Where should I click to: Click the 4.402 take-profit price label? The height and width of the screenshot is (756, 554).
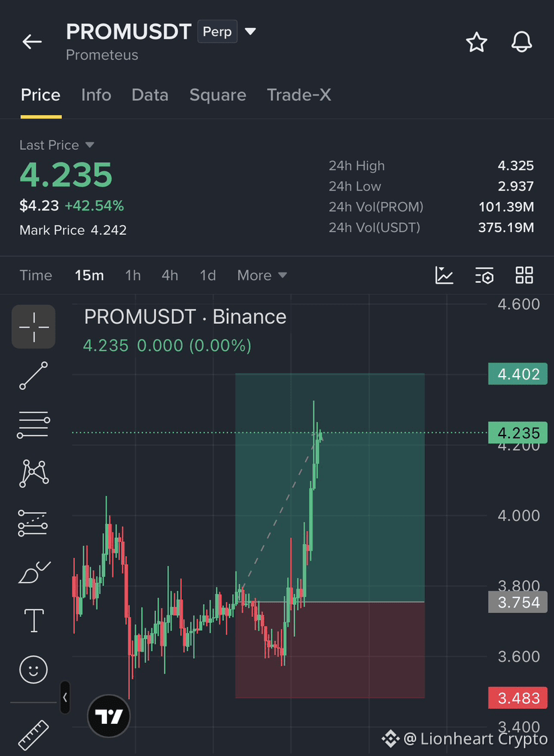pos(518,374)
